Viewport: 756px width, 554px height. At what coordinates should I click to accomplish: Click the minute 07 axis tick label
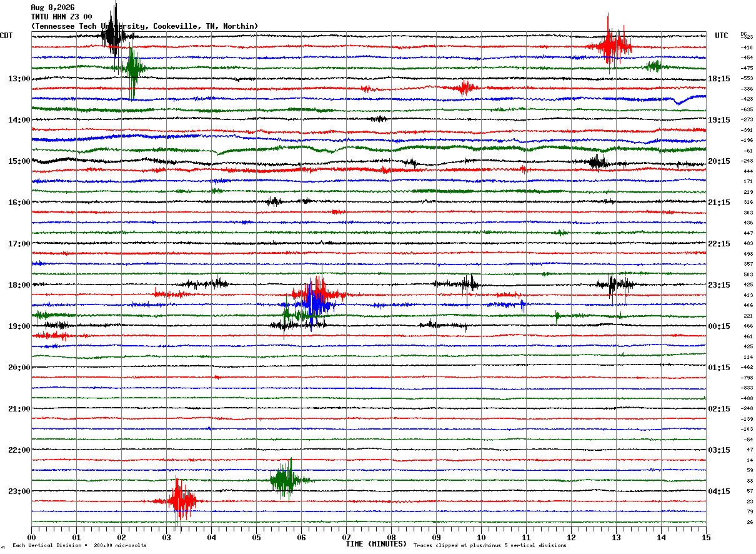tap(346, 537)
